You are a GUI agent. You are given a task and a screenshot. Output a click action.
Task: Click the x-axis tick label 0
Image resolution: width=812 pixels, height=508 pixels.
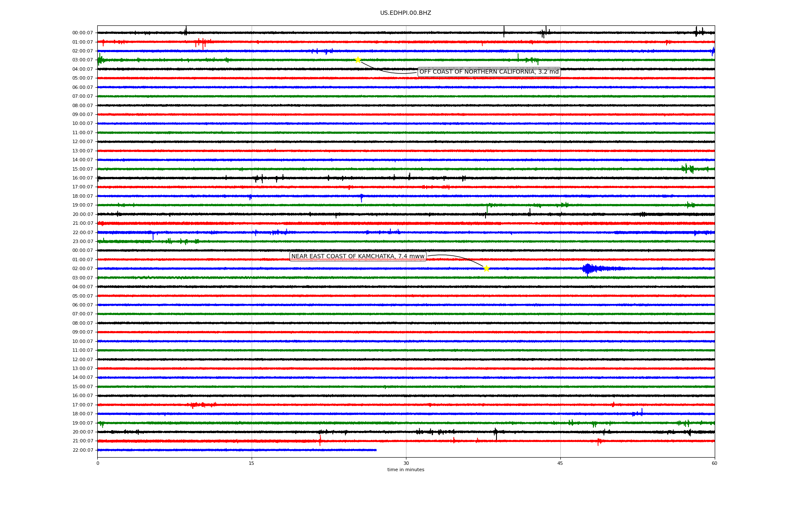tap(98, 463)
